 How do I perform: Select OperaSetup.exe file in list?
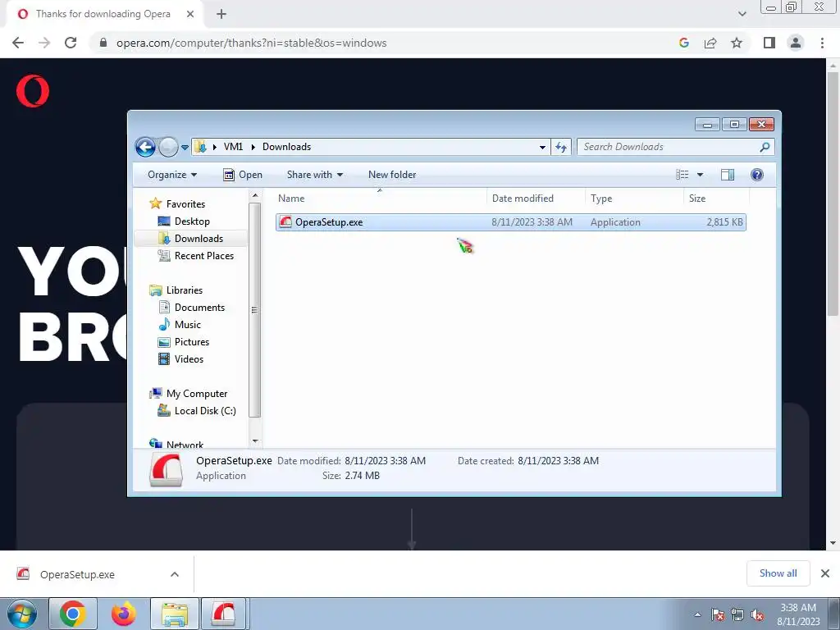pos(510,222)
